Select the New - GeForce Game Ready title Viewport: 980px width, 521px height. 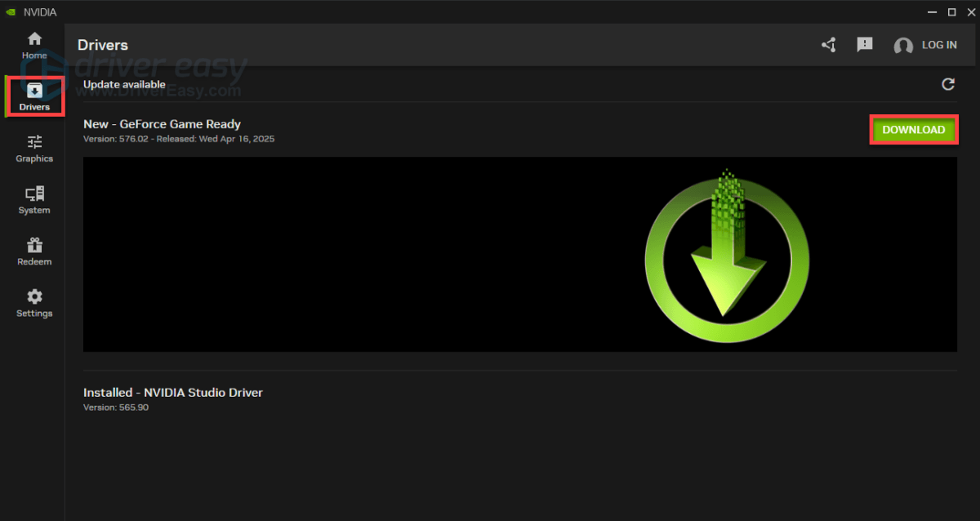[162, 124]
